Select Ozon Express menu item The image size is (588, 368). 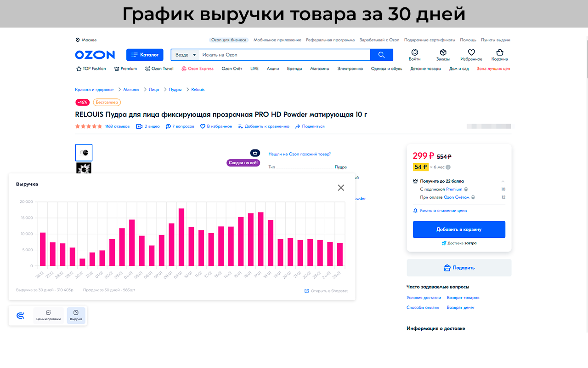198,69
